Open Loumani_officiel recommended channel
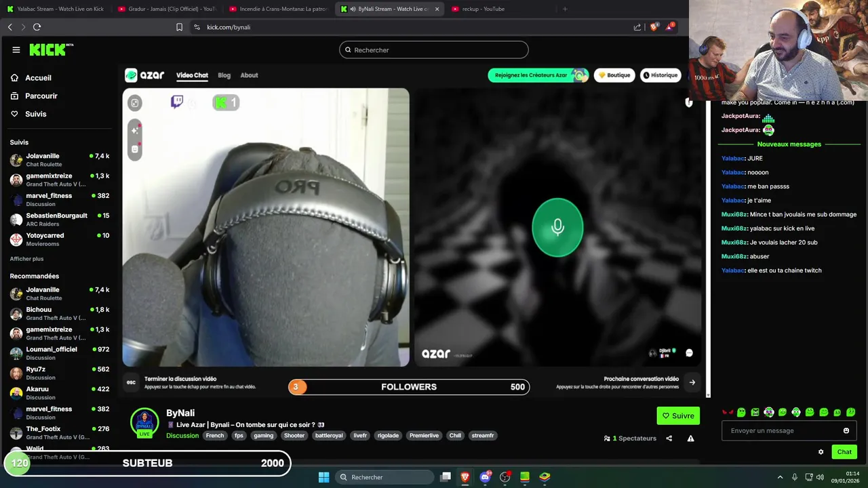Viewport: 868px width, 488px height. [x=60, y=353]
